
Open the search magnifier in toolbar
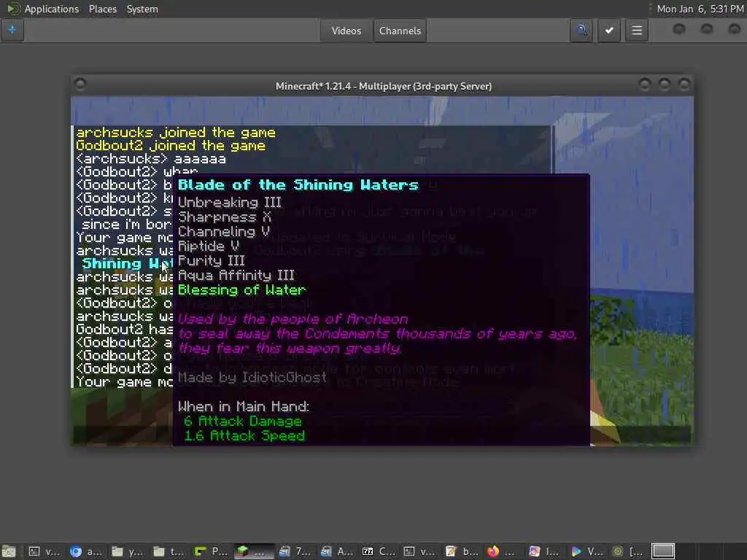581,31
